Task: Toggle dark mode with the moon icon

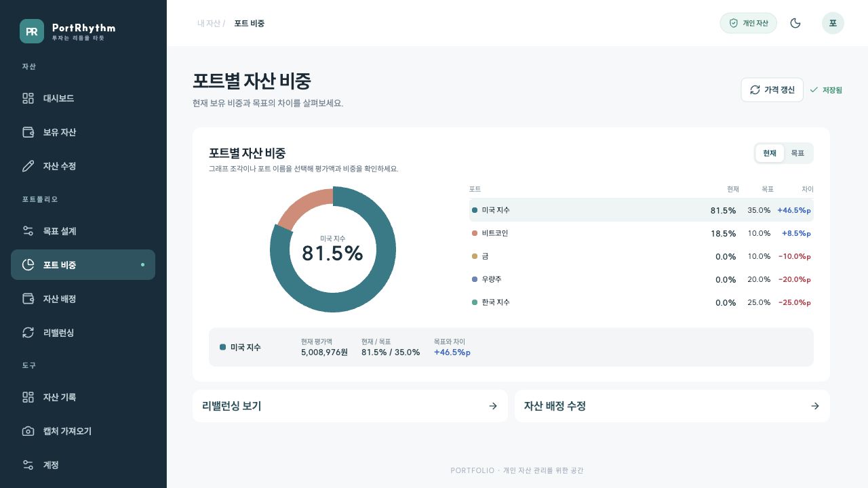Action: 796,23
